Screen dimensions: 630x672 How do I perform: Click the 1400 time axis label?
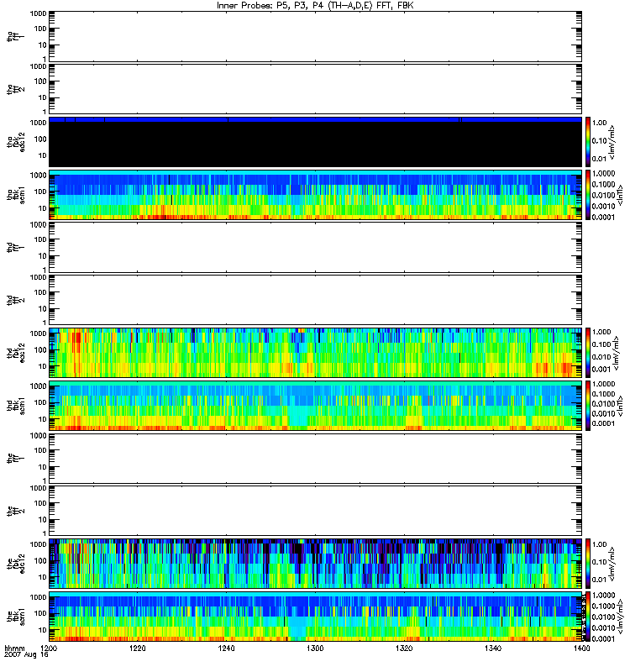[581, 648]
